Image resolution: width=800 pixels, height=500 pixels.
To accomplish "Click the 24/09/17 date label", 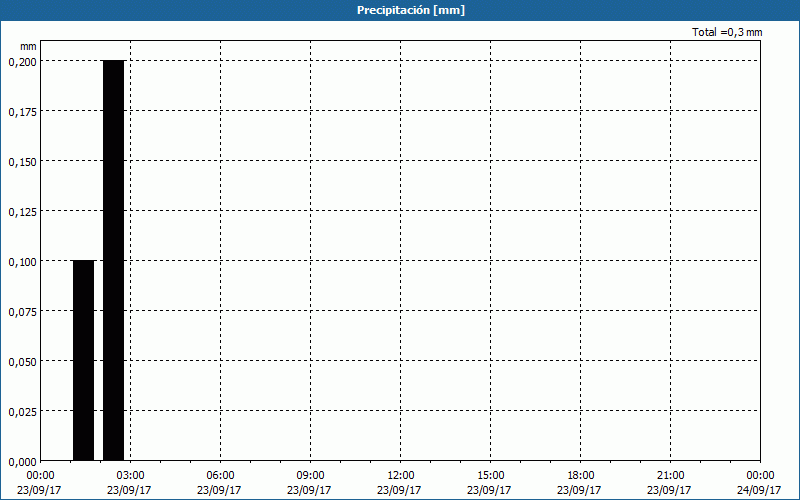I will pyautogui.click(x=759, y=490).
